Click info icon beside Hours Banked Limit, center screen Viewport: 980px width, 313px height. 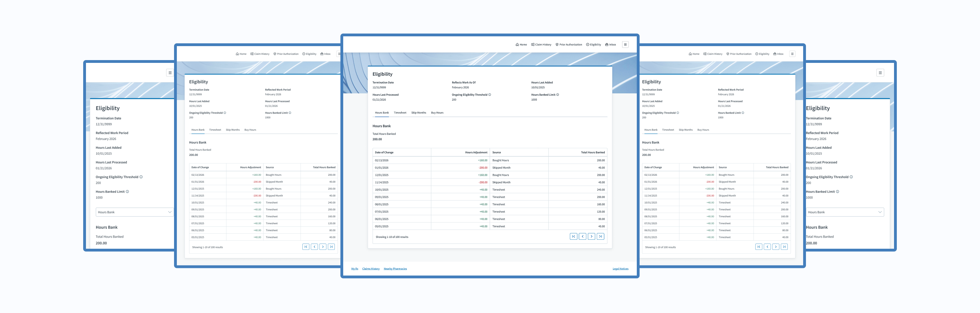coord(558,95)
